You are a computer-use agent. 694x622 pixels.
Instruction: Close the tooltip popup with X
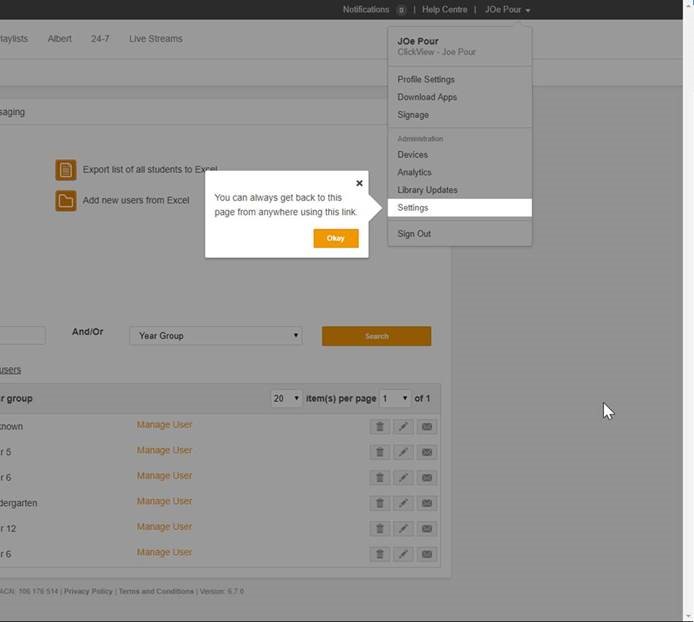pyautogui.click(x=359, y=184)
